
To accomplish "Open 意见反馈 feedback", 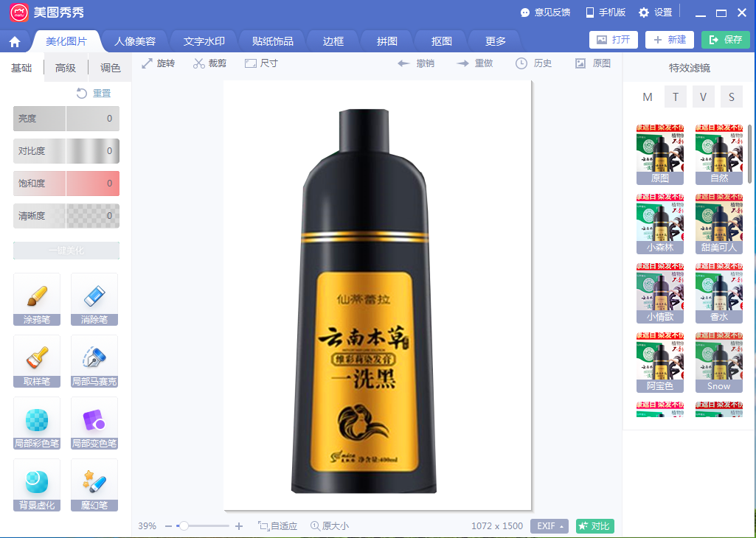I will tap(545, 13).
